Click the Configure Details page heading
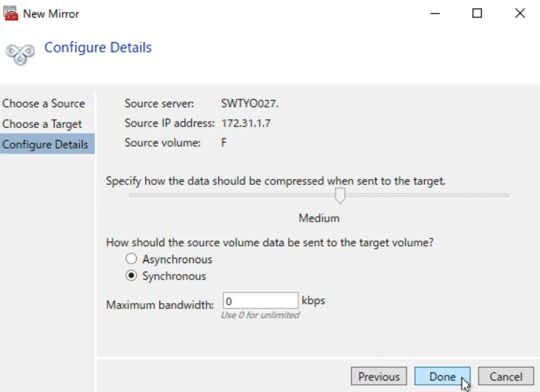This screenshot has height=392, width=540. point(98,47)
